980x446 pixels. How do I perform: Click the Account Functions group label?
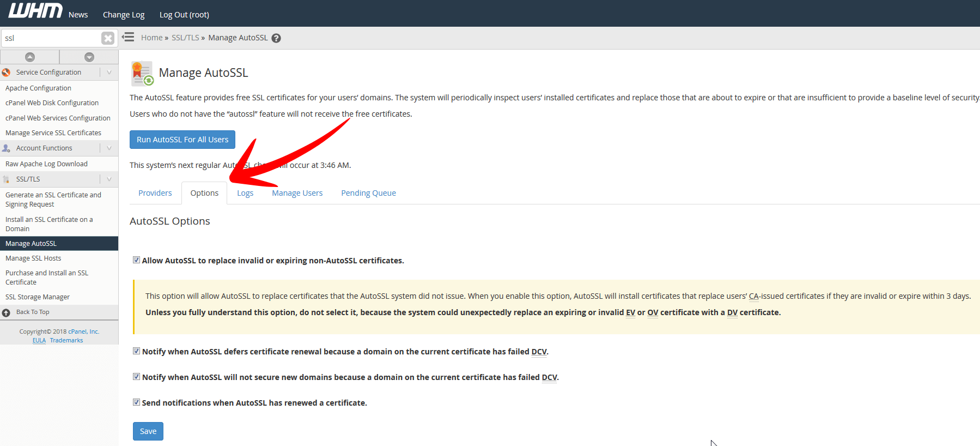click(44, 148)
